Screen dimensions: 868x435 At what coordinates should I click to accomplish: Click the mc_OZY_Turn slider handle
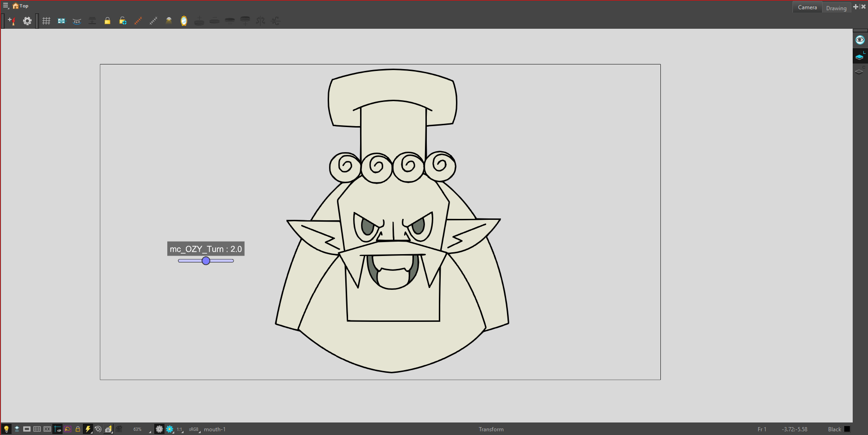(x=206, y=261)
